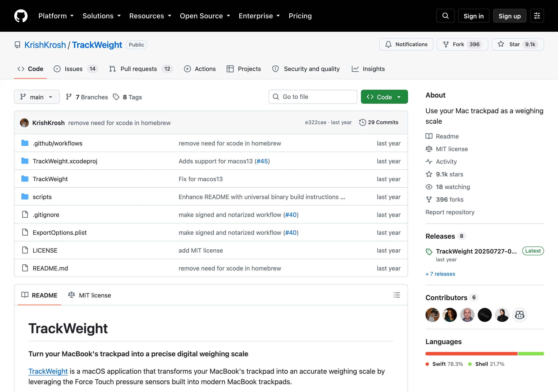Click the file icon for README.md

coord(25,268)
